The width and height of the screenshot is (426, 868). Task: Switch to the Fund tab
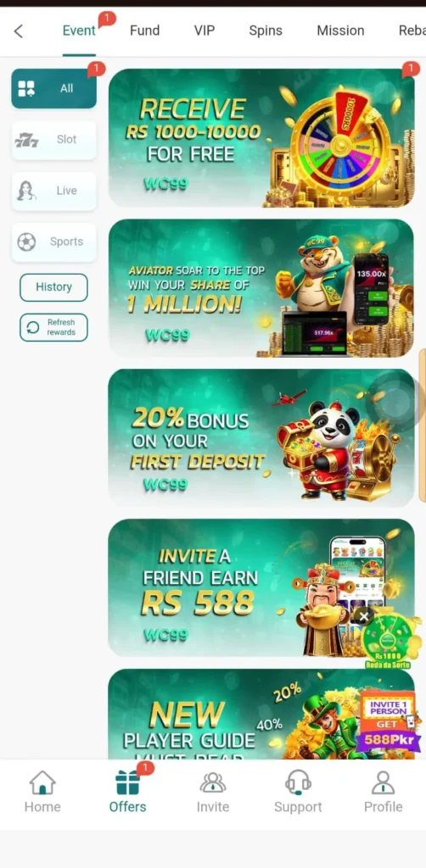pos(144,31)
